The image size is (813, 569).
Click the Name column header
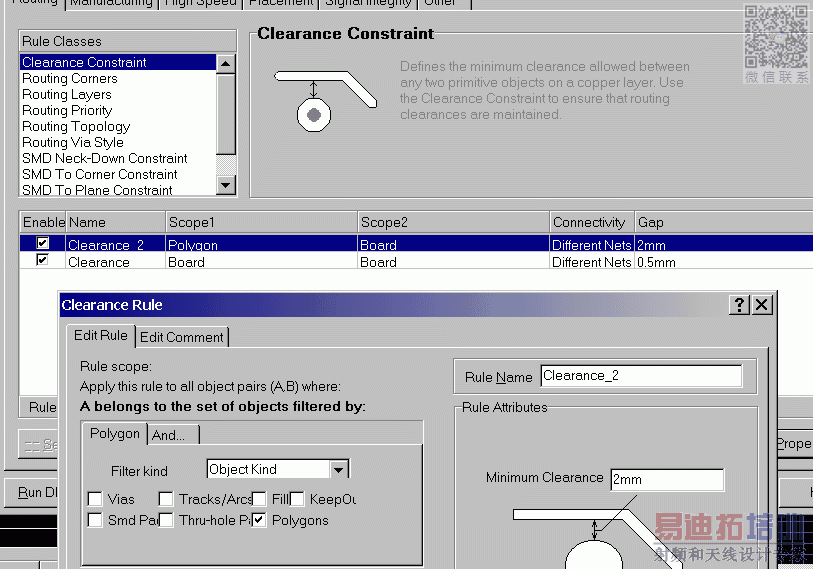(x=116, y=222)
